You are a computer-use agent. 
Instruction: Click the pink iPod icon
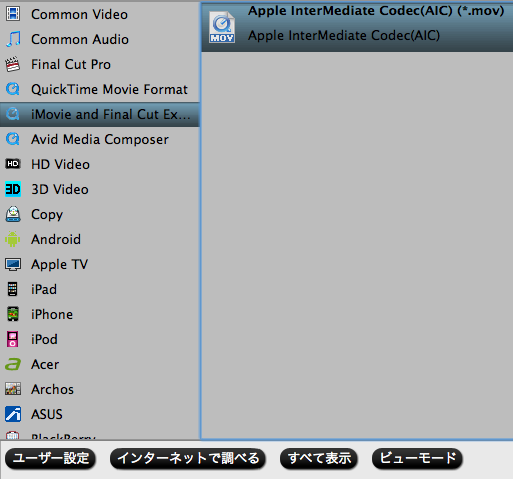13,339
